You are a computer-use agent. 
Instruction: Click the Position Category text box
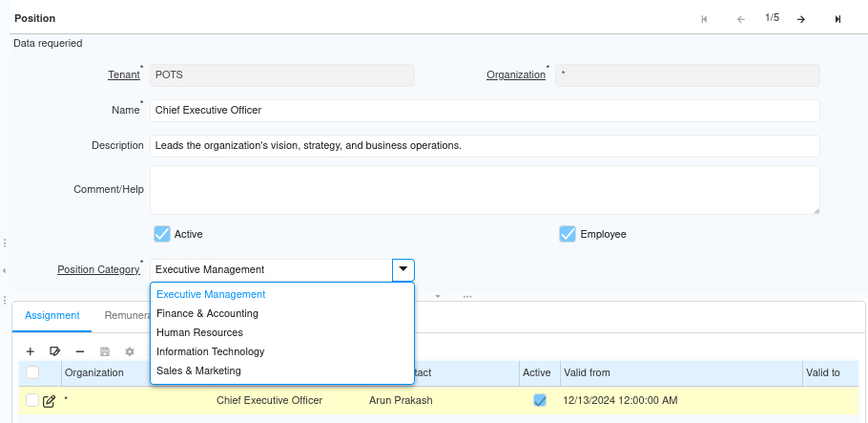tap(271, 270)
